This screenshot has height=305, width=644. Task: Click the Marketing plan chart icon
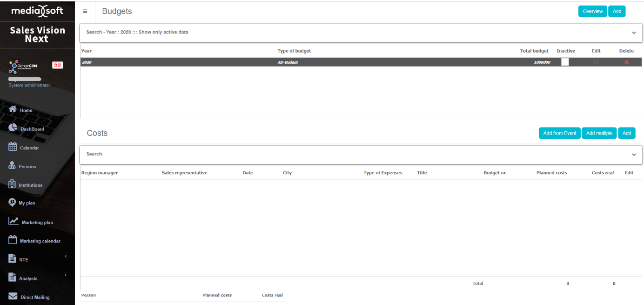click(x=13, y=221)
